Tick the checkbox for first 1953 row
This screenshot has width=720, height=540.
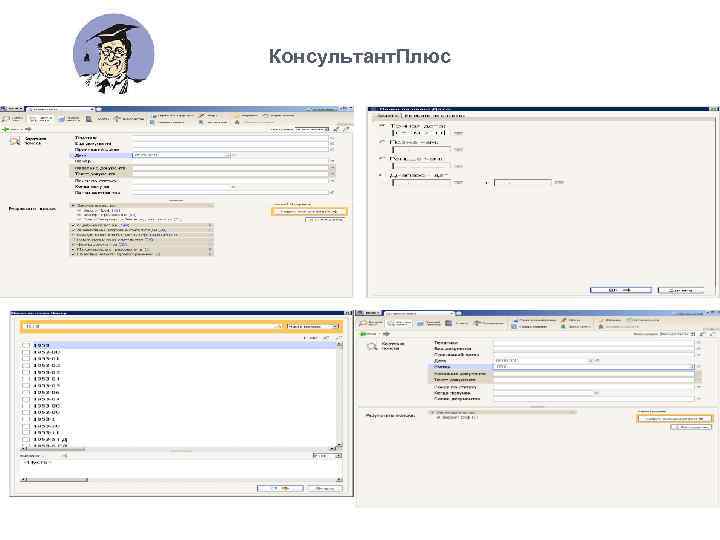[26, 345]
